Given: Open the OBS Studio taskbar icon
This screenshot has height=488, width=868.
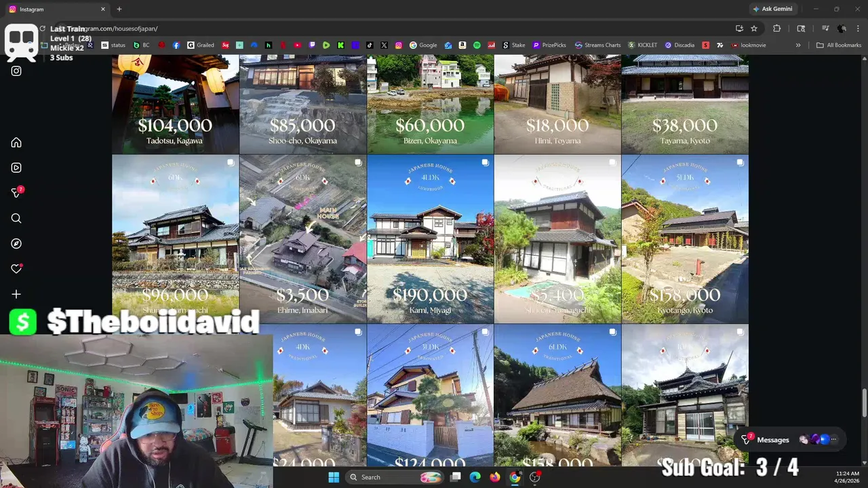Looking at the screenshot, I should [535, 477].
